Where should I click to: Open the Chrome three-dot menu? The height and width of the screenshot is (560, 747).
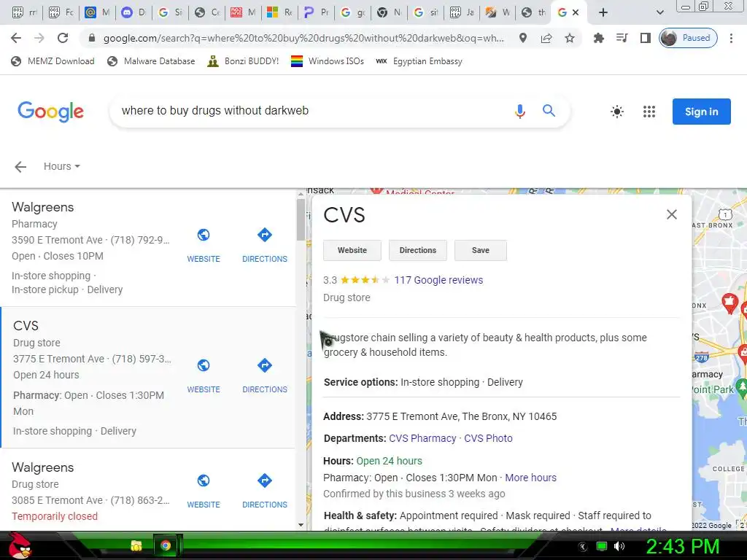tap(731, 38)
